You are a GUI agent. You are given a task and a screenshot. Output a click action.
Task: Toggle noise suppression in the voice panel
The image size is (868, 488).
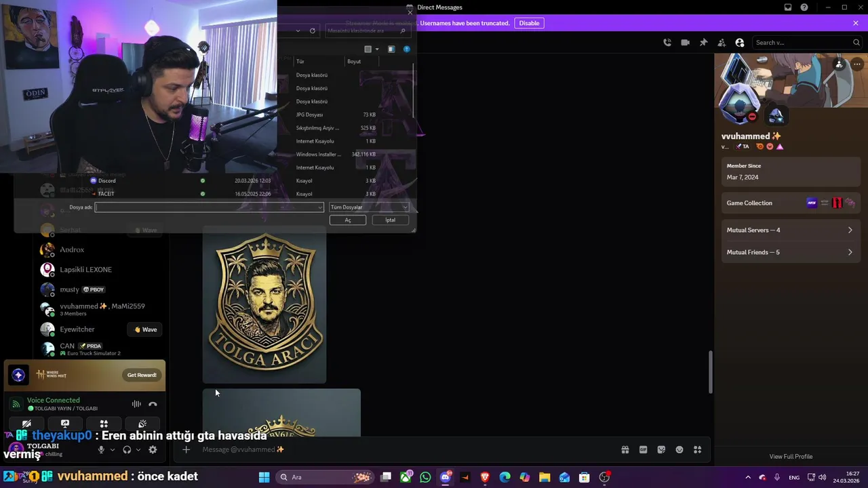click(x=136, y=404)
